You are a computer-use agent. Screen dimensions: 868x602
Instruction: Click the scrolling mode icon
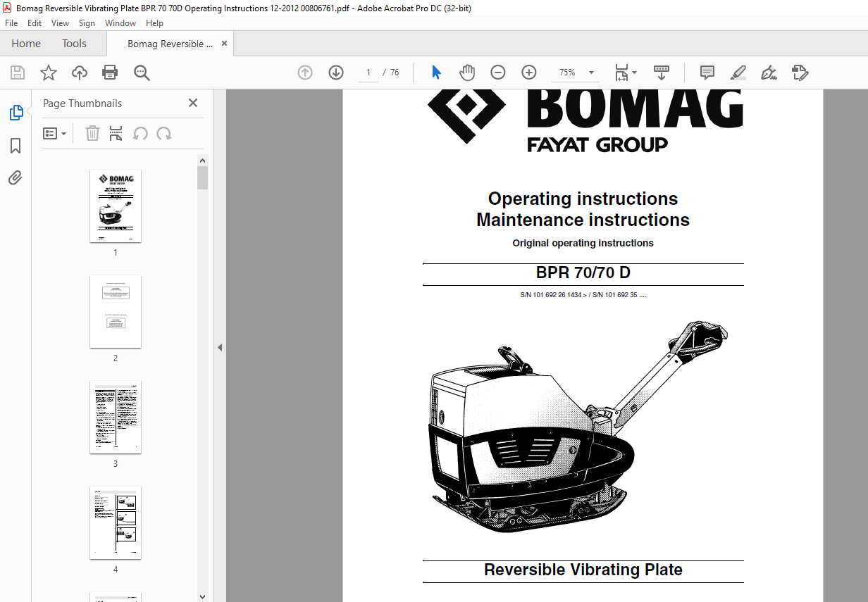click(x=662, y=73)
